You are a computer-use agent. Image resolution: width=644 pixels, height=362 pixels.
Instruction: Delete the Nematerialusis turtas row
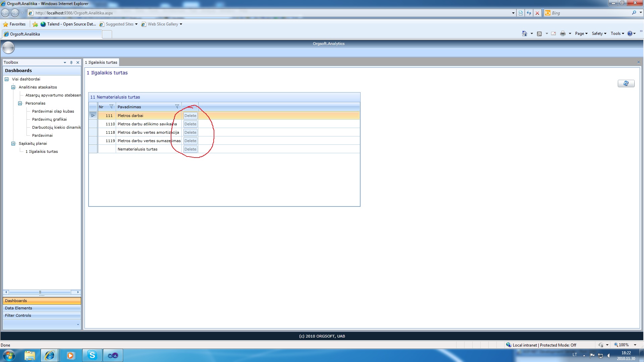point(190,149)
